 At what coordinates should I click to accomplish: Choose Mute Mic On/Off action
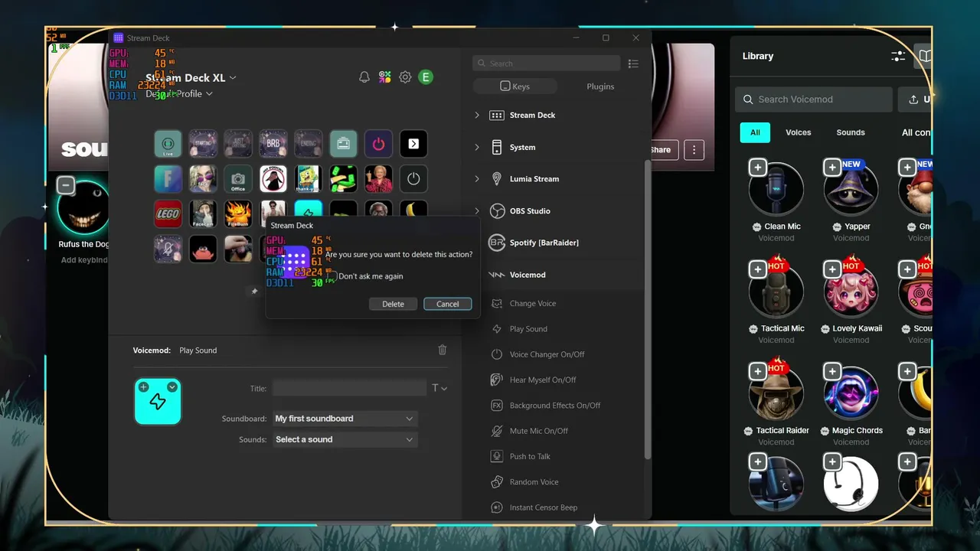click(x=539, y=431)
